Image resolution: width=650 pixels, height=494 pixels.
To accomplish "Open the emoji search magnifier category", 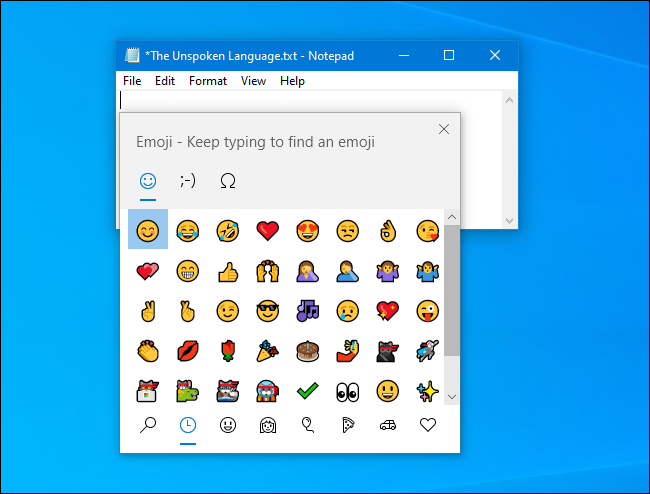I will tap(148, 425).
